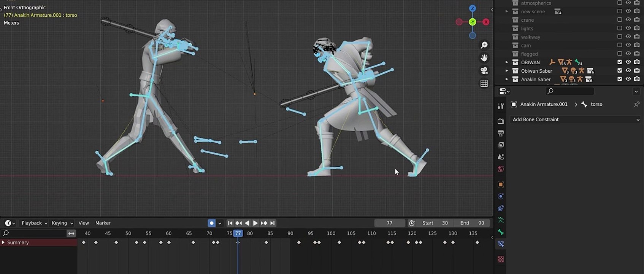This screenshot has width=644, height=274.
Task: Enable the cam collection checkbox
Action: (620, 45)
